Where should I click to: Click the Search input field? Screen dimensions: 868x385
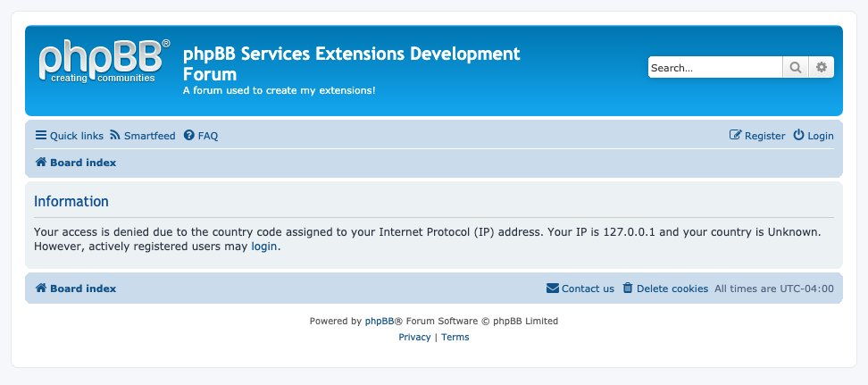pos(715,68)
